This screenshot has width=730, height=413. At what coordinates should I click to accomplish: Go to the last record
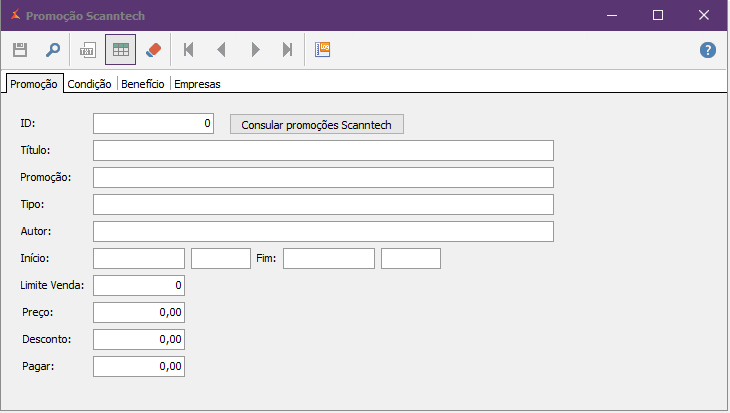pyautogui.click(x=288, y=49)
